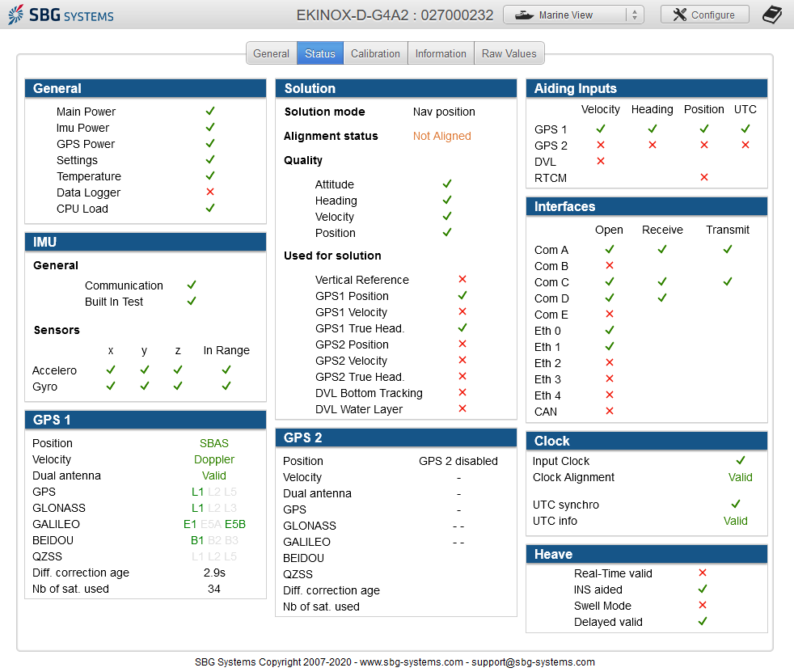Click GPS 2 Velocity aiding cross

[x=601, y=145]
